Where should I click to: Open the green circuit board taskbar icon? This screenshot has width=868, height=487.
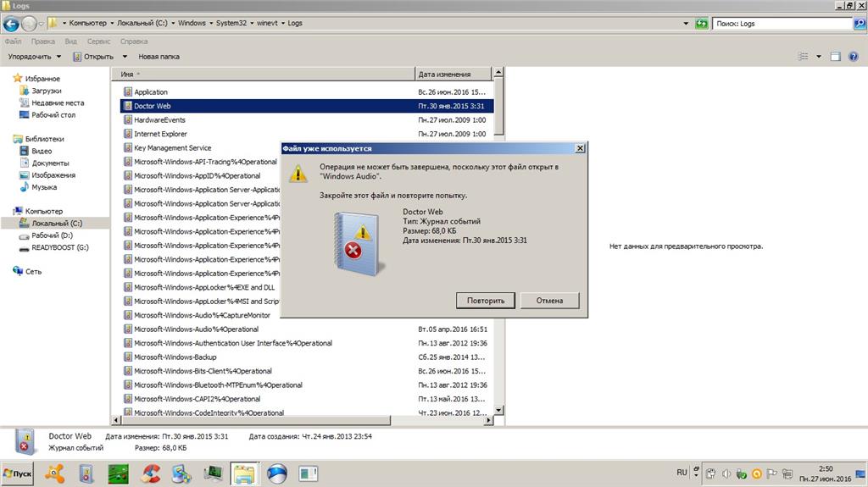(118, 473)
